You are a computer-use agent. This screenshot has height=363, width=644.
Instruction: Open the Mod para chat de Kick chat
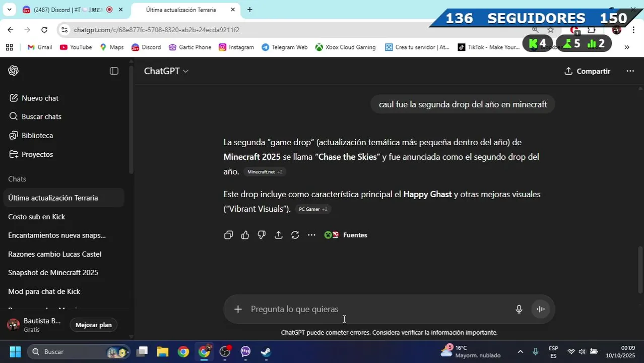63,291
